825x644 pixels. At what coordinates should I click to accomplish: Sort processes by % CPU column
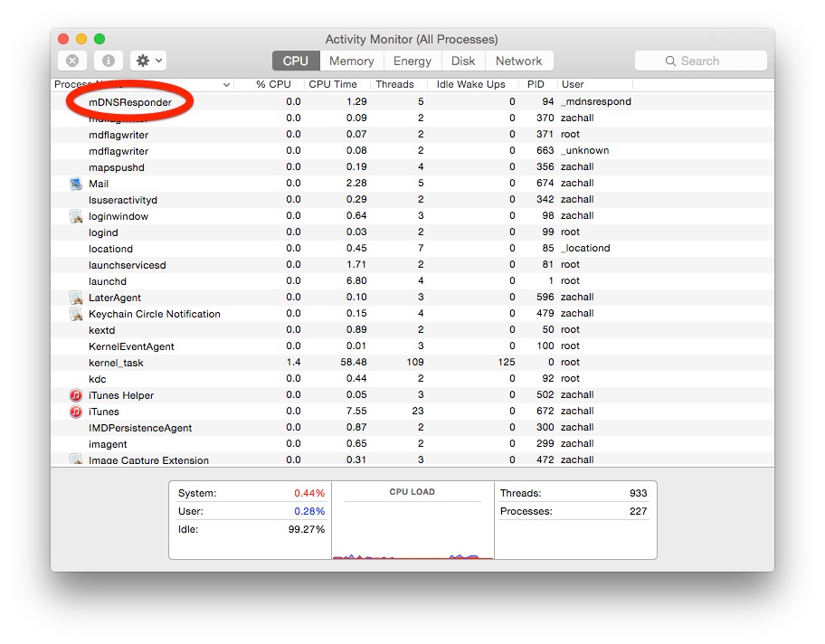(x=272, y=84)
